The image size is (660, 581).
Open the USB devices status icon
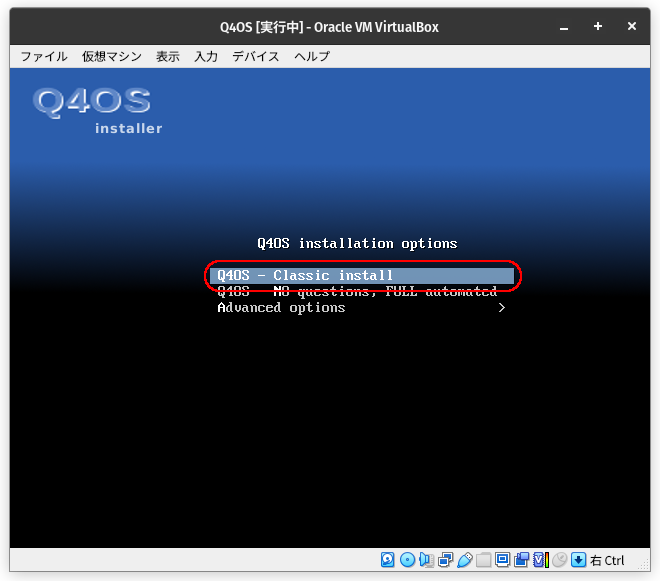click(x=464, y=560)
